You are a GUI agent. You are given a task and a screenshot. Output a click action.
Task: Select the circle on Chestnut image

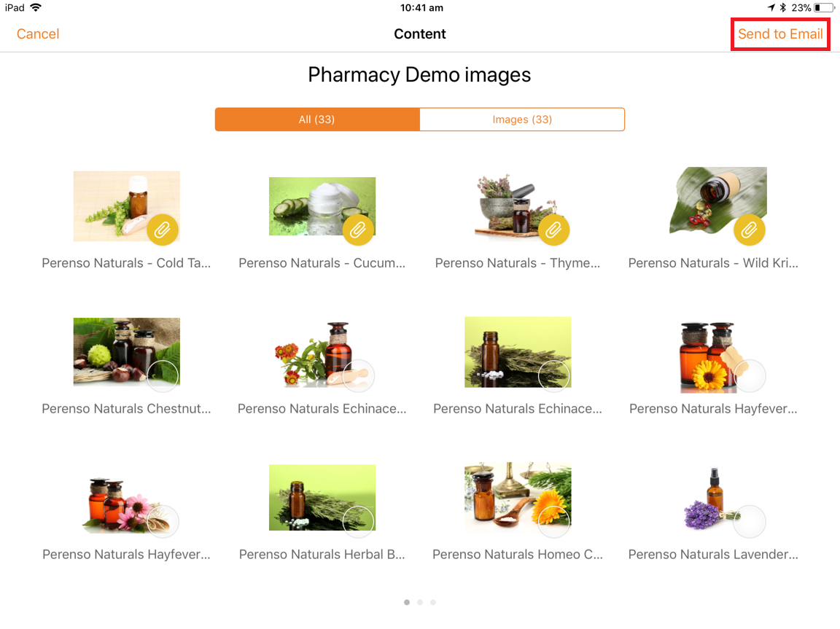pyautogui.click(x=163, y=376)
